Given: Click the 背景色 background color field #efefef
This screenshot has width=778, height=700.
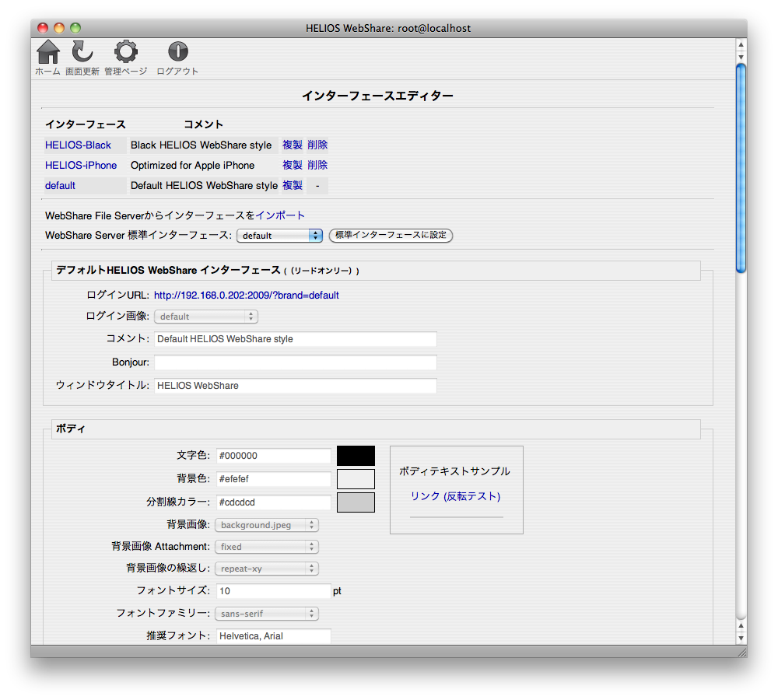Looking at the screenshot, I should pyautogui.click(x=273, y=479).
